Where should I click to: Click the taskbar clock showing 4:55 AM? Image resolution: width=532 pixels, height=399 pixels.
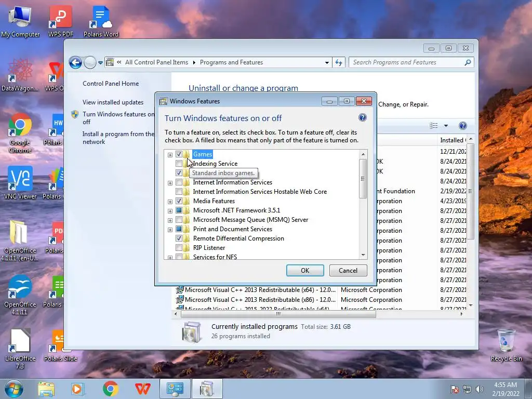coord(506,389)
